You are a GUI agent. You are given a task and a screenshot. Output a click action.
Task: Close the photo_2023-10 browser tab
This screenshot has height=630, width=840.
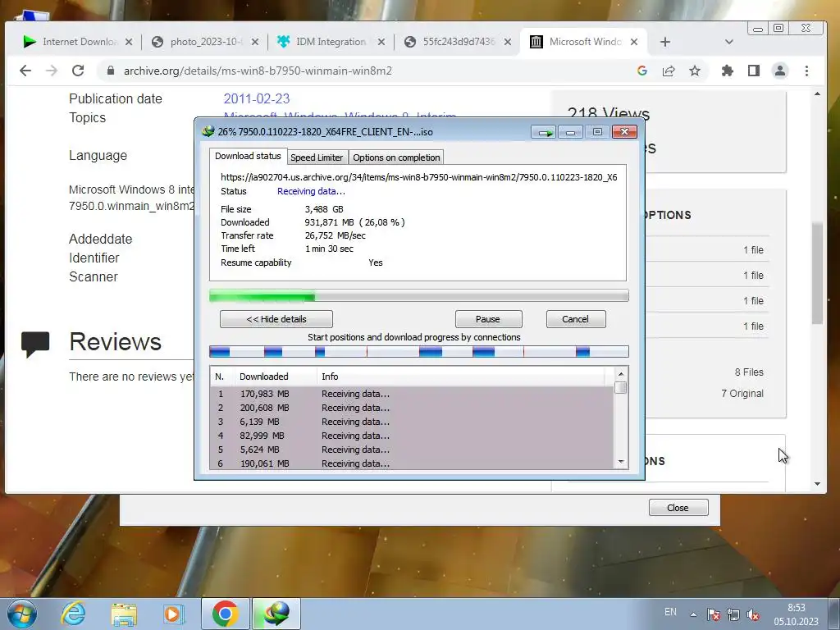tap(255, 42)
